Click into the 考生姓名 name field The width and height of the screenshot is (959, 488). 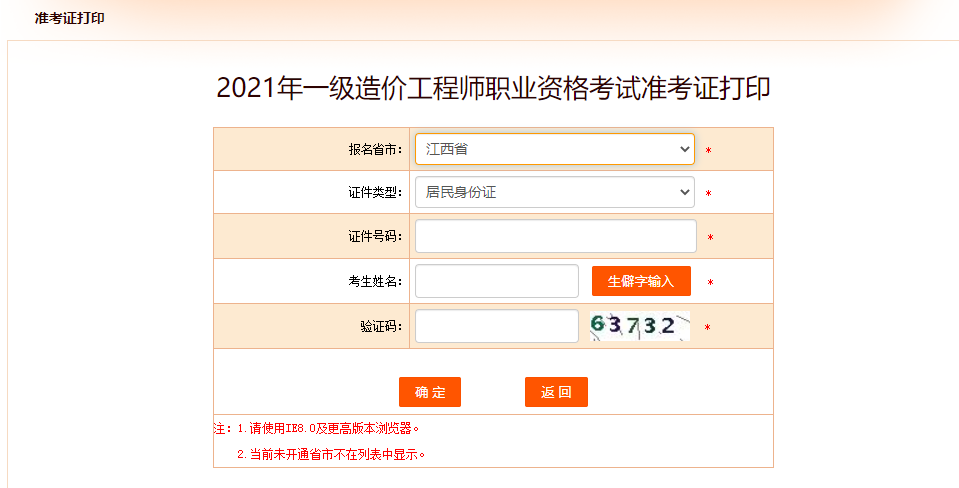pos(496,281)
